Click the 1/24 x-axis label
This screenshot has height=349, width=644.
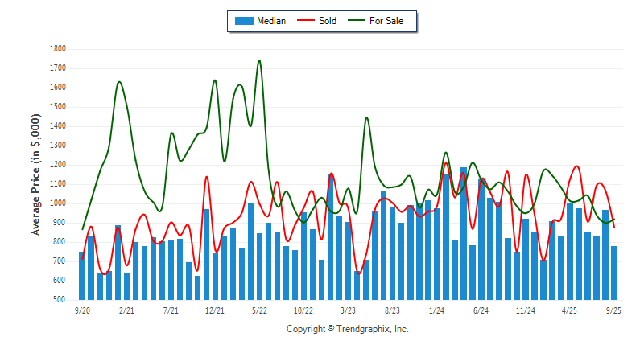[437, 310]
